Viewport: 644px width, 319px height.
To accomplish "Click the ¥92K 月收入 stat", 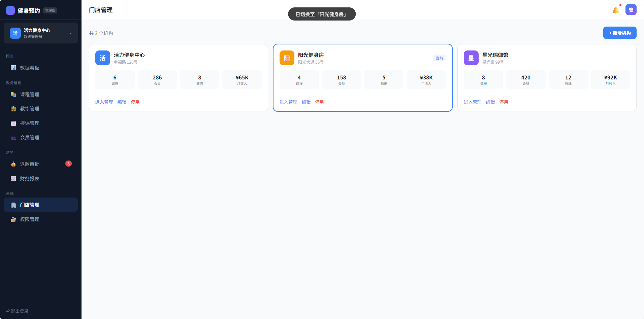I will [610, 80].
